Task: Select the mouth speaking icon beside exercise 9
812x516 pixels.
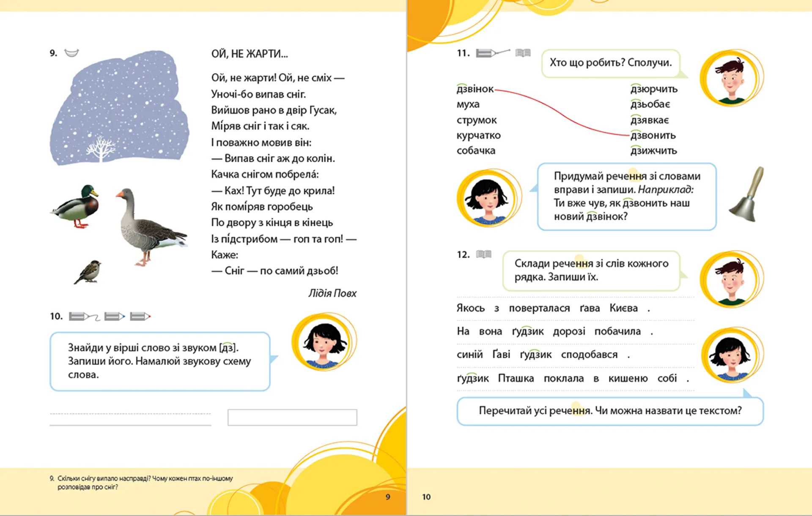Action: (71, 53)
